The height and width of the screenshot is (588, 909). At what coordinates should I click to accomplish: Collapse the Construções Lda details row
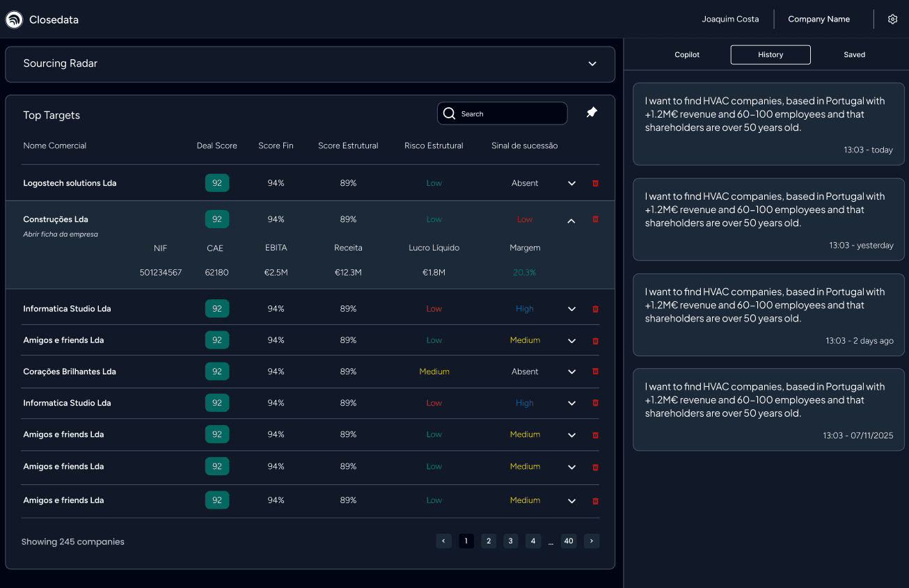tap(571, 221)
